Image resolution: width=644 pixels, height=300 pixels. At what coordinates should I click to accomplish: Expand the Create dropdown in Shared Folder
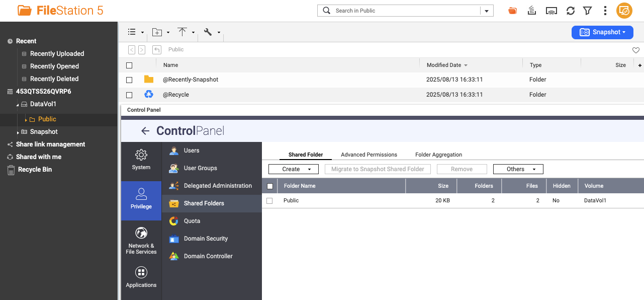click(293, 169)
